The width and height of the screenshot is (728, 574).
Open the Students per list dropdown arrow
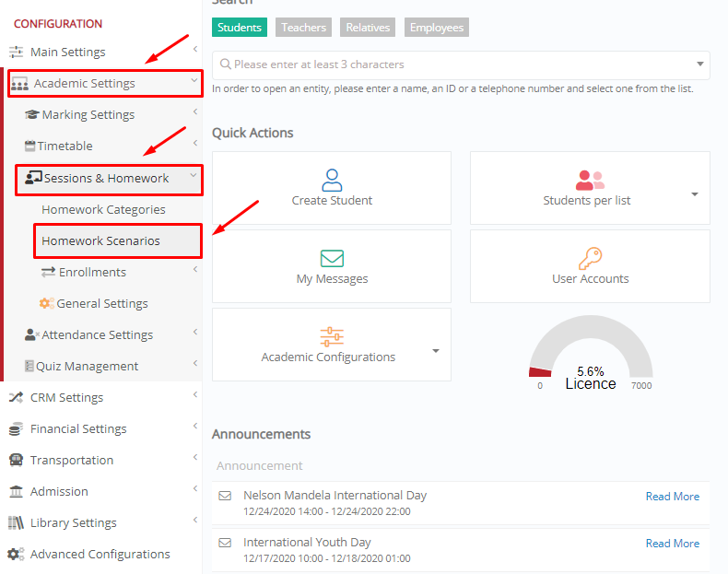click(x=695, y=194)
